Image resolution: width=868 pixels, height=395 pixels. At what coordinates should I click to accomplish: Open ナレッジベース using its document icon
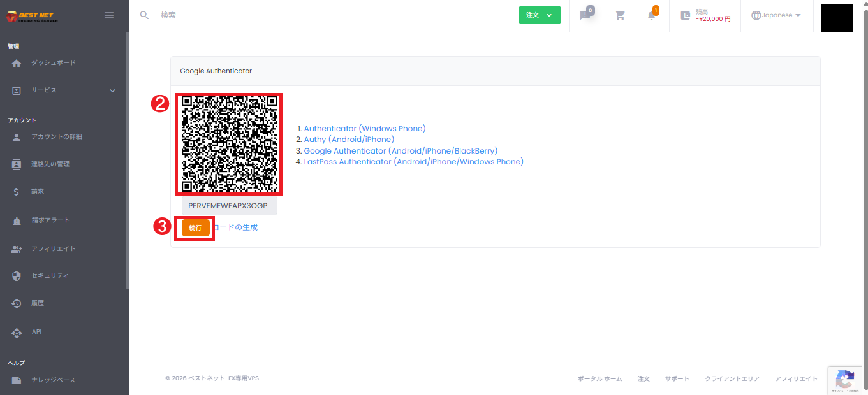pyautogui.click(x=16, y=379)
